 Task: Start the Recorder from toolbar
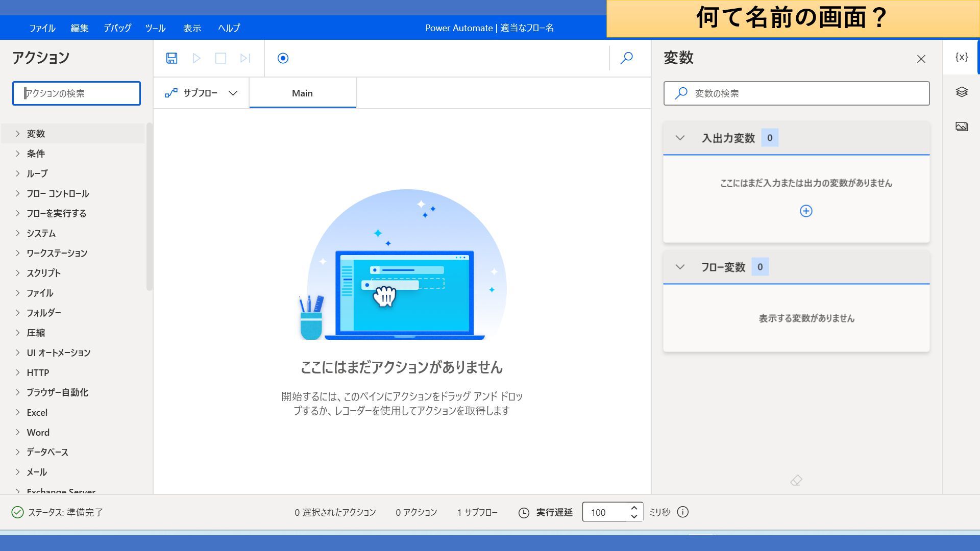point(283,58)
